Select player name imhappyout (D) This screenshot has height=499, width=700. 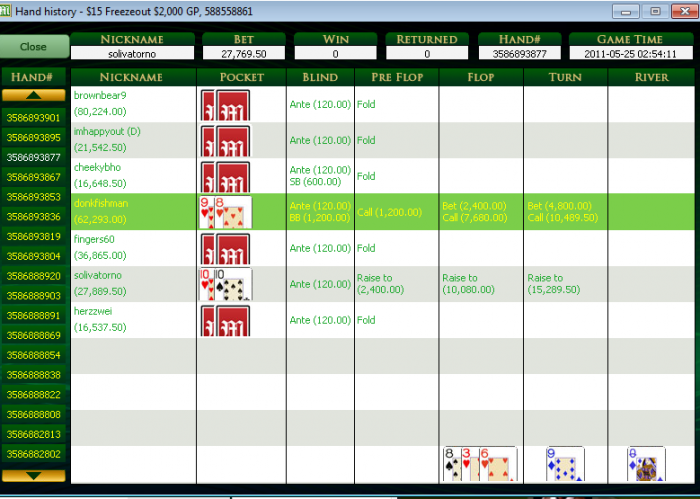[107, 132]
